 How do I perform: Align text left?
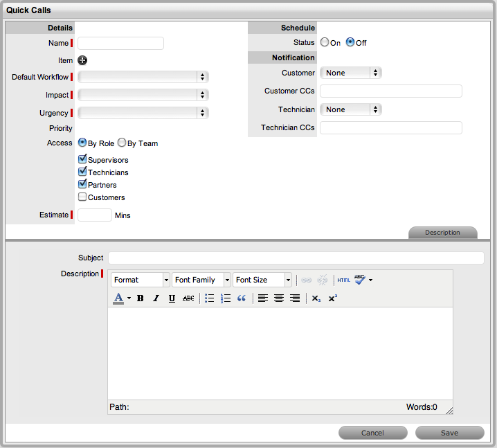pos(263,298)
